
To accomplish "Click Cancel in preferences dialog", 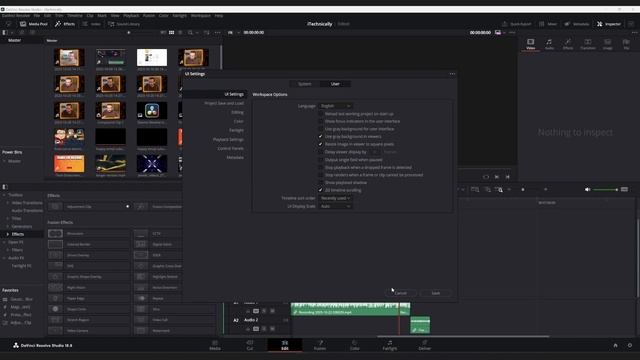I will click(401, 293).
